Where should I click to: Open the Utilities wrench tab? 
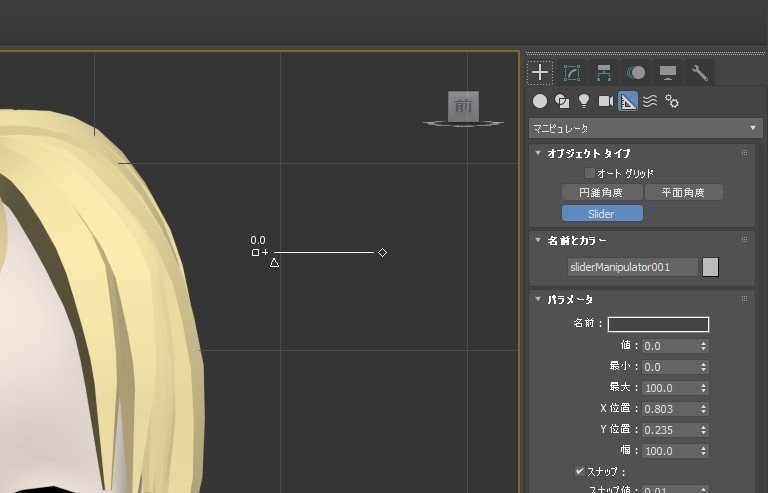[x=699, y=73]
